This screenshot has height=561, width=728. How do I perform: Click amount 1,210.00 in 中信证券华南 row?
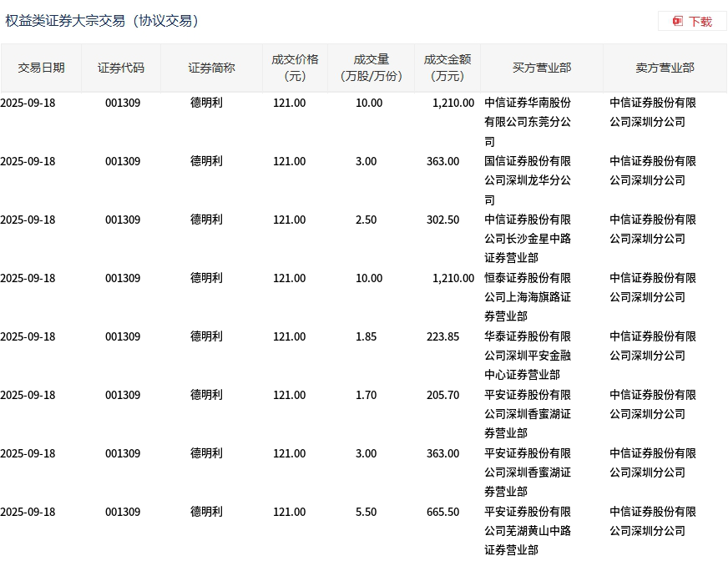point(453,103)
